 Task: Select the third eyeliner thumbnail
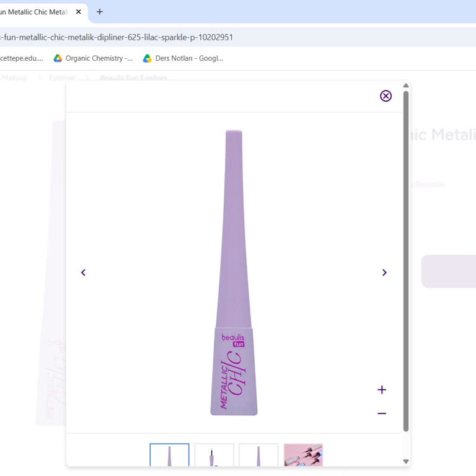[x=258, y=455]
